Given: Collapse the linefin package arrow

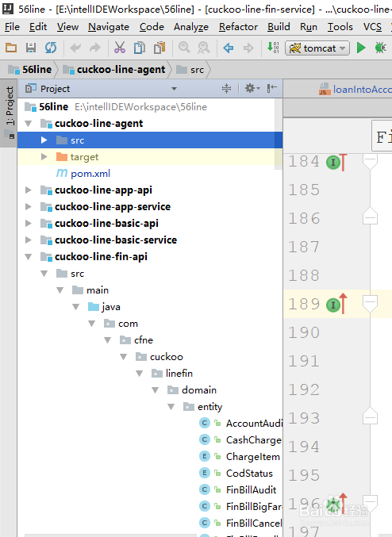Looking at the screenshot, I should click(140, 374).
